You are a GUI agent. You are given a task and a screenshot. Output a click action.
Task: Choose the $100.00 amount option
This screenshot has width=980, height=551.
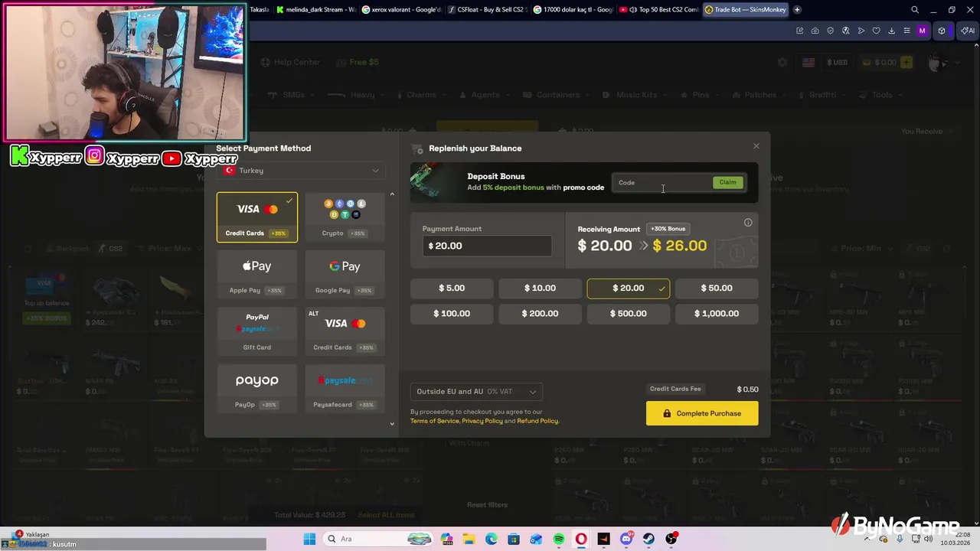pos(452,313)
